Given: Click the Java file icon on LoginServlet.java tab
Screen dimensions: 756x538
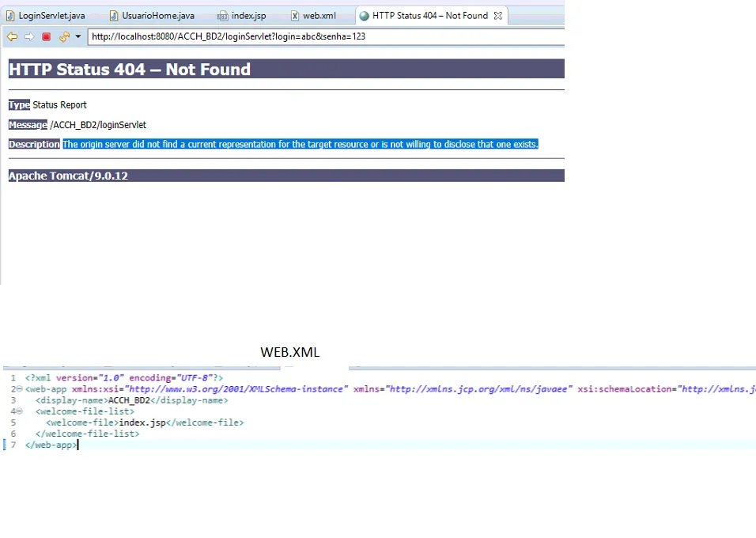Looking at the screenshot, I should 10,16.
